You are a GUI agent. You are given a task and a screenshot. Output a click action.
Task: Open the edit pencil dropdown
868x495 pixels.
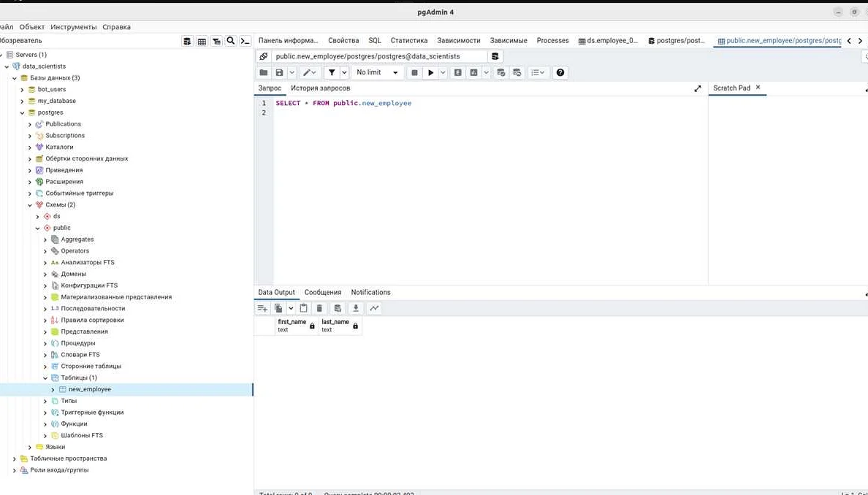click(310, 72)
